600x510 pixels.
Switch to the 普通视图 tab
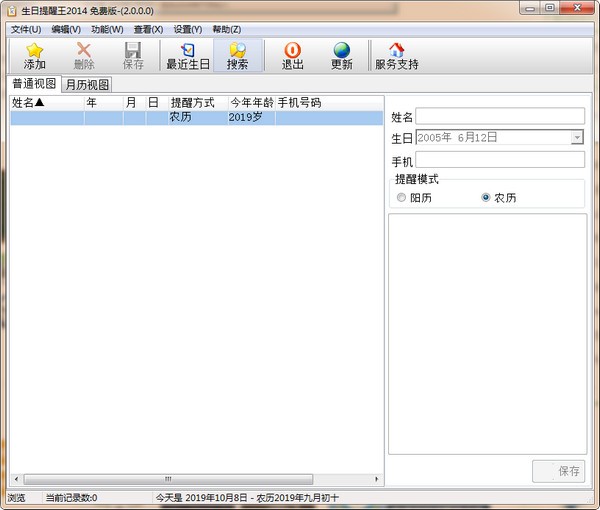tap(34, 84)
